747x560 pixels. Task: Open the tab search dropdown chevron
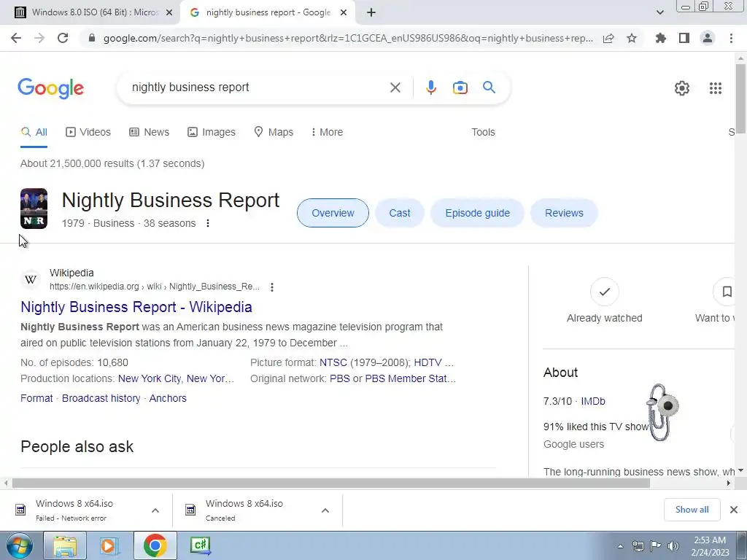pos(659,12)
